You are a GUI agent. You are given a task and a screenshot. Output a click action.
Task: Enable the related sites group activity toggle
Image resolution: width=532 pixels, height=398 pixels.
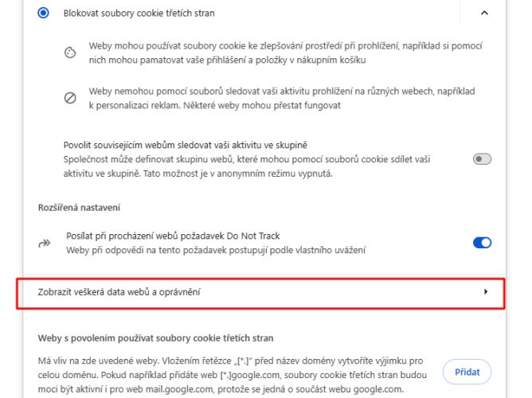482,159
